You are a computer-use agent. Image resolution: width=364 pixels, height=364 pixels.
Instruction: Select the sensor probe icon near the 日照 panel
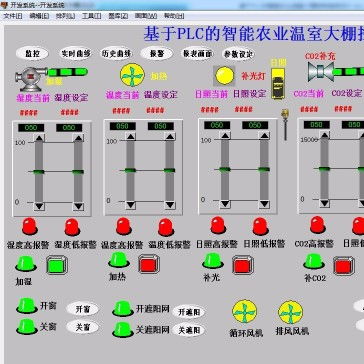click(285, 124)
